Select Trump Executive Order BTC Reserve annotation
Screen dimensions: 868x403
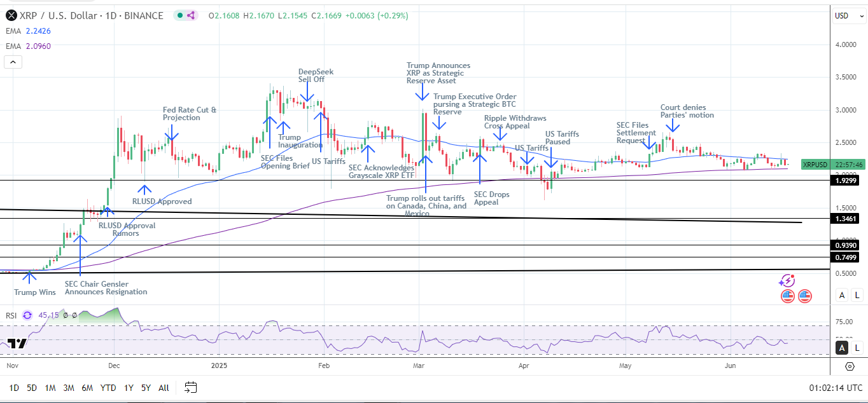click(475, 104)
